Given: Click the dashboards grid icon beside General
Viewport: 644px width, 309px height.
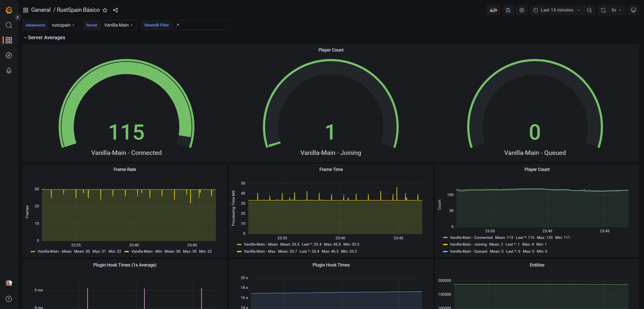Looking at the screenshot, I should click(x=26, y=10).
